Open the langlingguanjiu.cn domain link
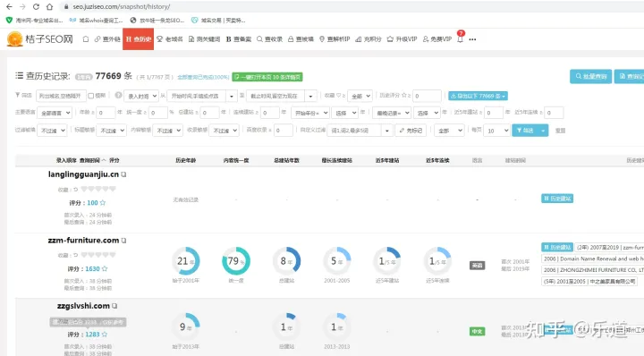The width and height of the screenshot is (644, 356). (x=83, y=174)
